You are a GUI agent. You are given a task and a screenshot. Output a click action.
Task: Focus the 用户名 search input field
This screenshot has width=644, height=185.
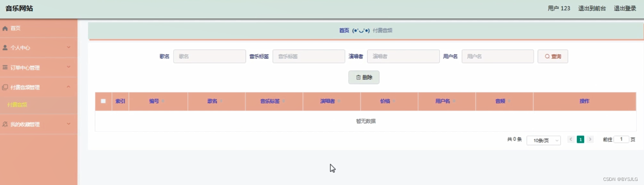click(x=498, y=56)
